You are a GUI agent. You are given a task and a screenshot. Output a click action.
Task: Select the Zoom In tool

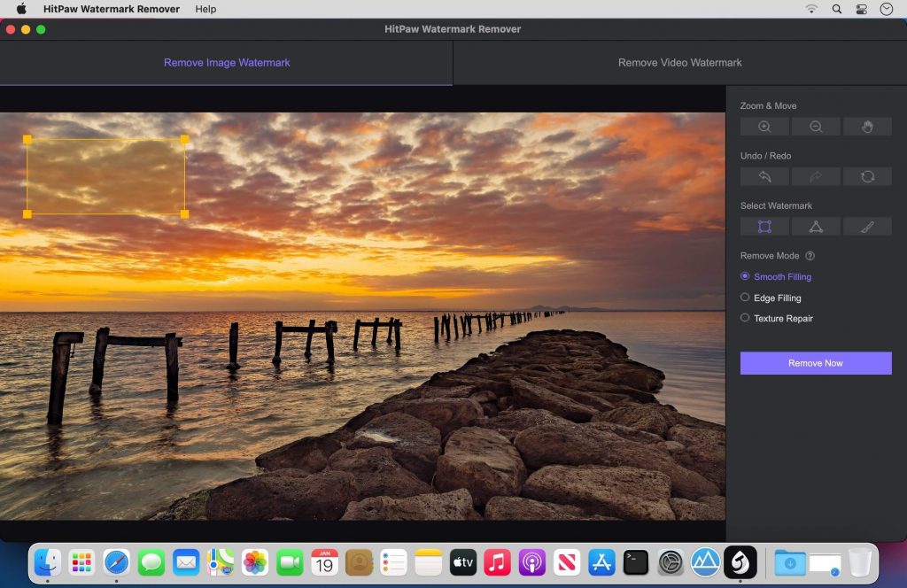pyautogui.click(x=764, y=126)
